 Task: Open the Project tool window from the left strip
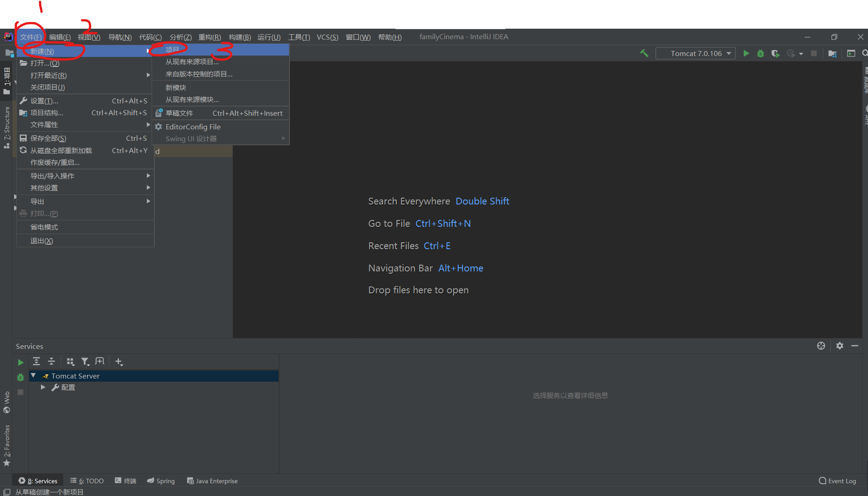[7, 81]
